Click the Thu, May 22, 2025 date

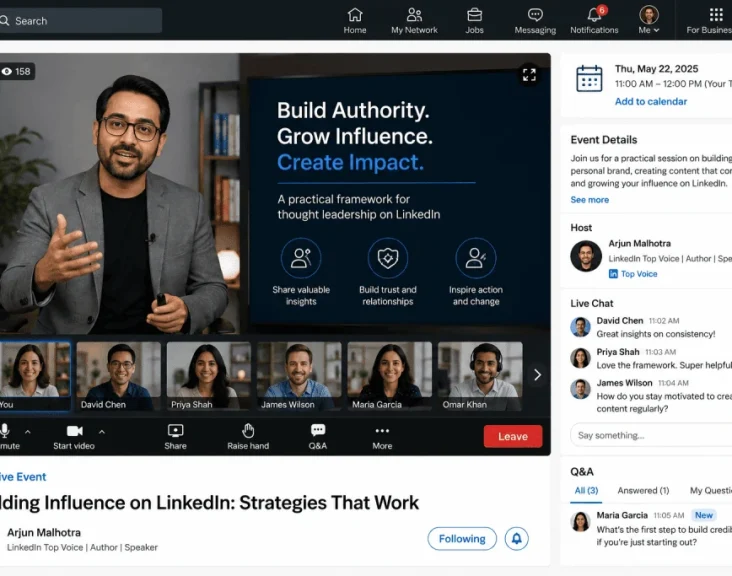click(656, 69)
